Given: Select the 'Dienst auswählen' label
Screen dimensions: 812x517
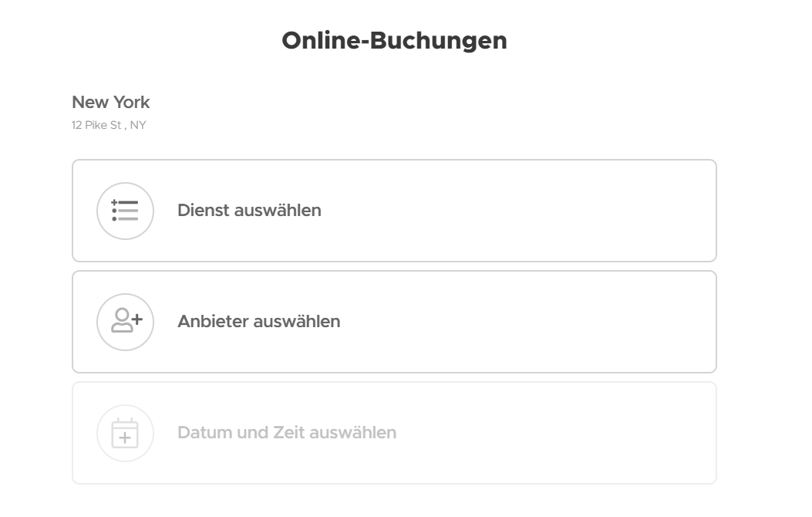Looking at the screenshot, I should (x=249, y=211).
